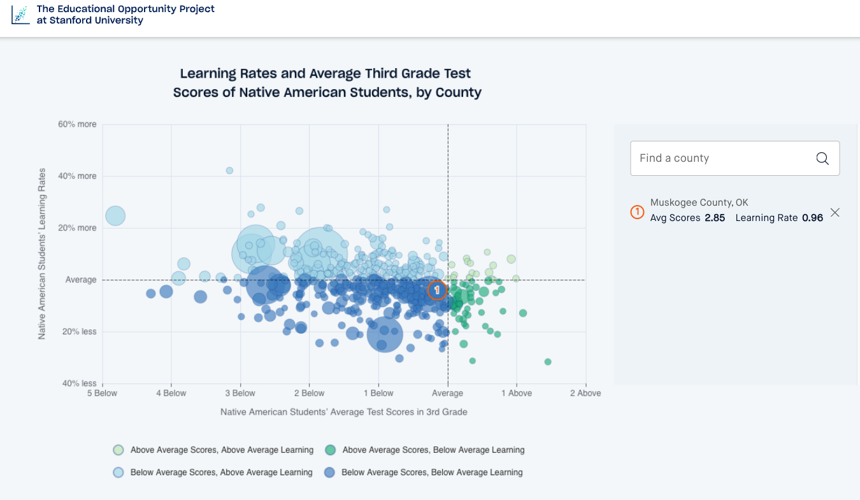Click the Above Average Scores, Below Average Learning swatch
Screen dimensions: 860x500
pyautogui.click(x=330, y=450)
